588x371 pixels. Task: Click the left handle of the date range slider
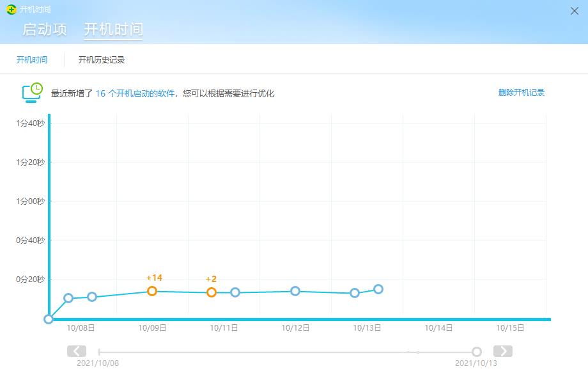click(x=98, y=351)
